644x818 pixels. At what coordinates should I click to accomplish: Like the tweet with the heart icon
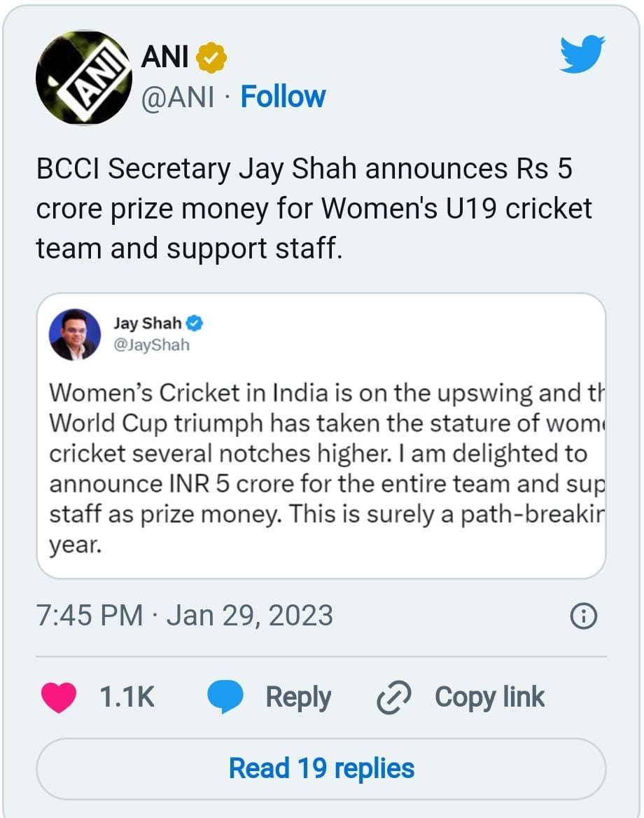coord(59,698)
